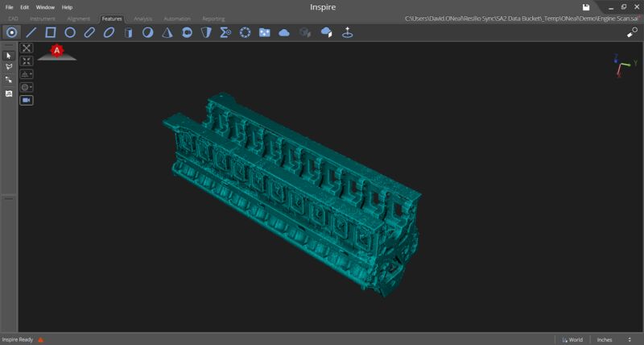Switch to the Analysis tab
This screenshot has height=345, width=644.
point(143,19)
